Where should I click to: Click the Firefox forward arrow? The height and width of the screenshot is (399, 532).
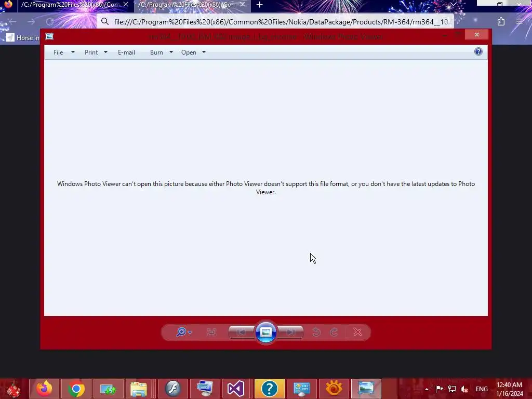click(31, 22)
